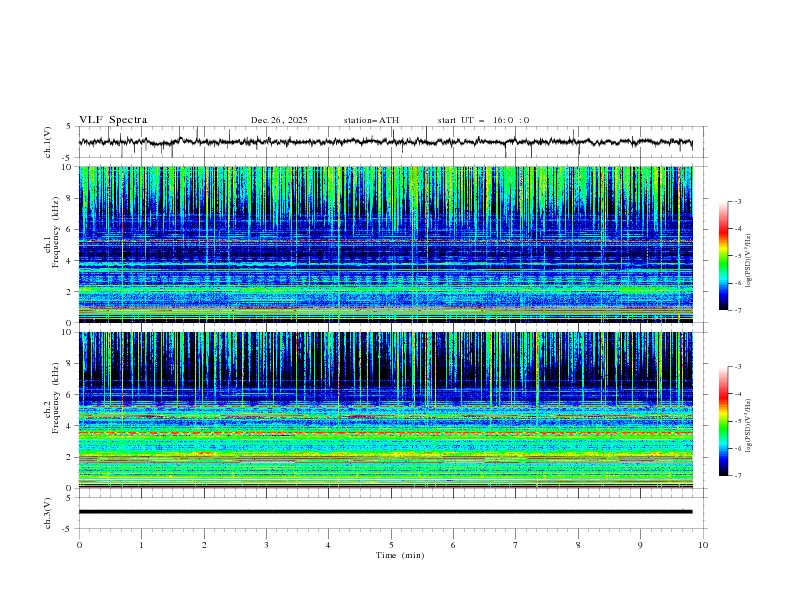Screen dimensions: 792x612
Task: Select the Dec.26, 2025 date label
Action: coord(279,120)
